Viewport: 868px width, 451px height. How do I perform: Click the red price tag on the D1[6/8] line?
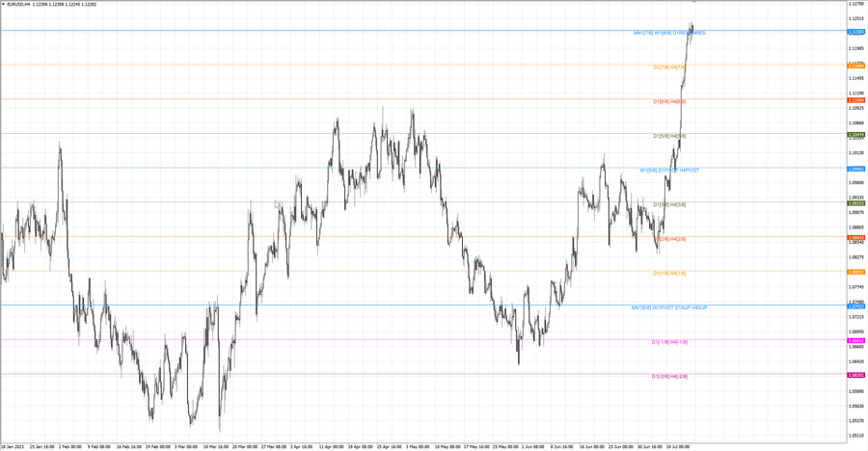pyautogui.click(x=855, y=101)
